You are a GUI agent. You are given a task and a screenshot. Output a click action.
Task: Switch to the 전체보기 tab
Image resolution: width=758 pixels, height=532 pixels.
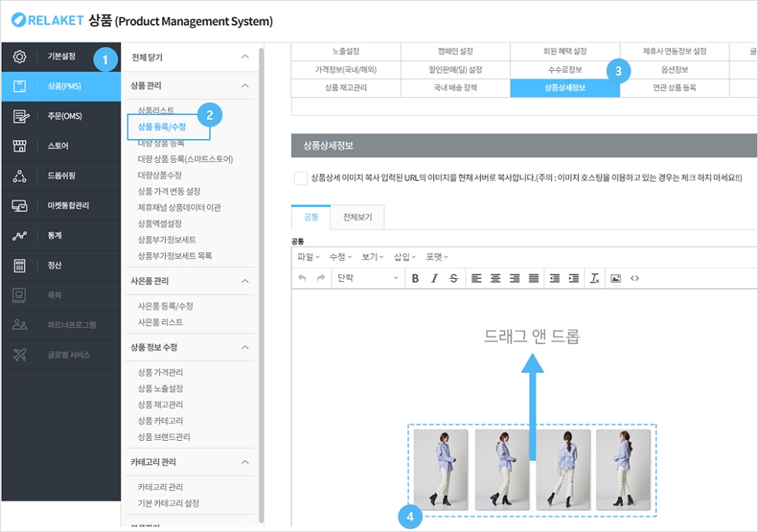[x=357, y=218]
